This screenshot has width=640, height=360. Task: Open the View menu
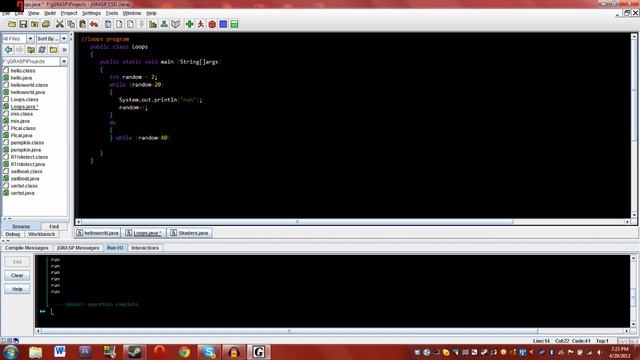click(x=33, y=13)
